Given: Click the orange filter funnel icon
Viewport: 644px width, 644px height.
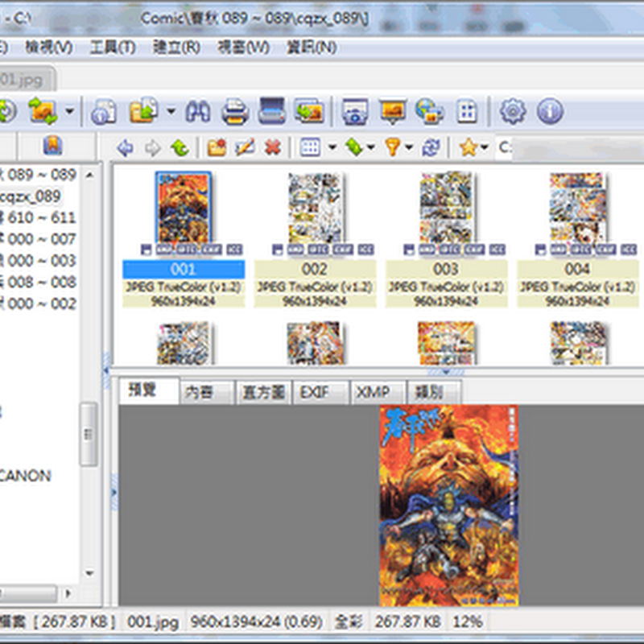Looking at the screenshot, I should pyautogui.click(x=393, y=147).
